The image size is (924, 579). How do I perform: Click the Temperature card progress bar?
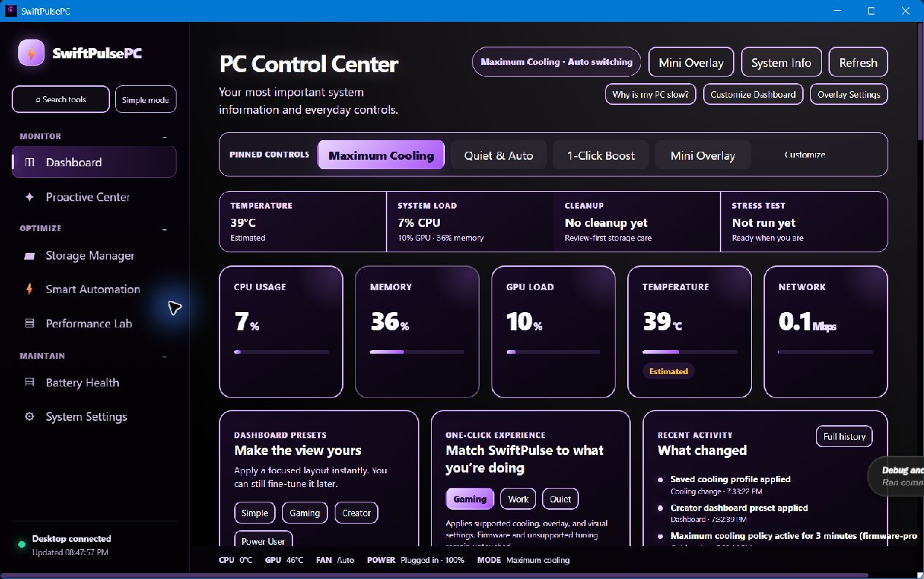coord(690,352)
